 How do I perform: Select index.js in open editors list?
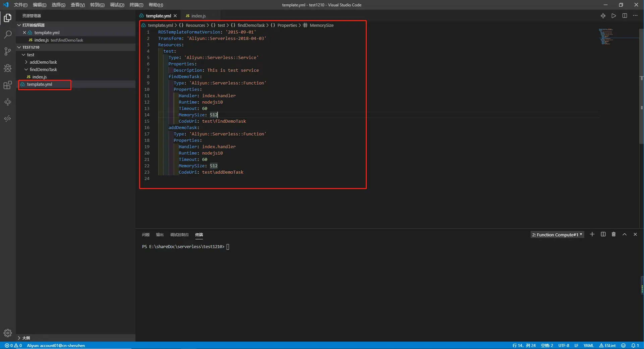pyautogui.click(x=76, y=40)
